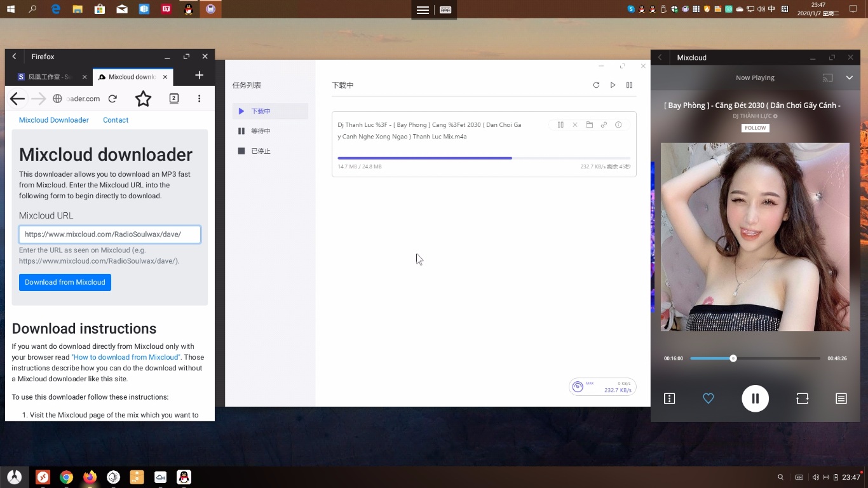868x488 pixels.
Task: Favorite the track with the heart icon
Action: click(x=709, y=398)
